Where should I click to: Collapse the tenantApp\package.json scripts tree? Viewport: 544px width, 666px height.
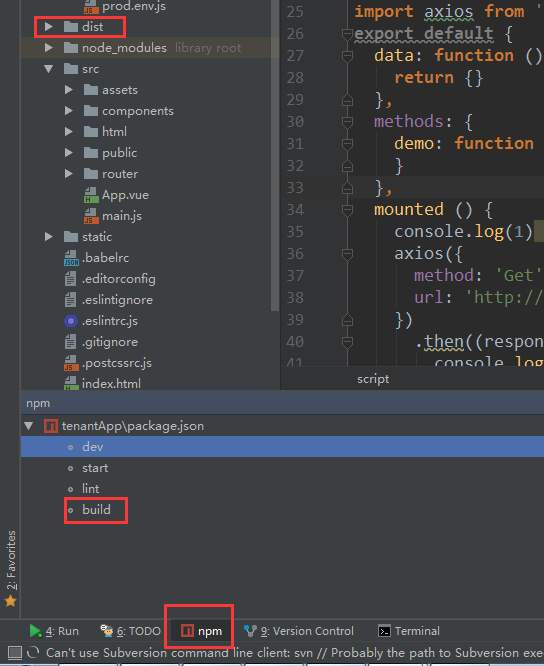[29, 426]
